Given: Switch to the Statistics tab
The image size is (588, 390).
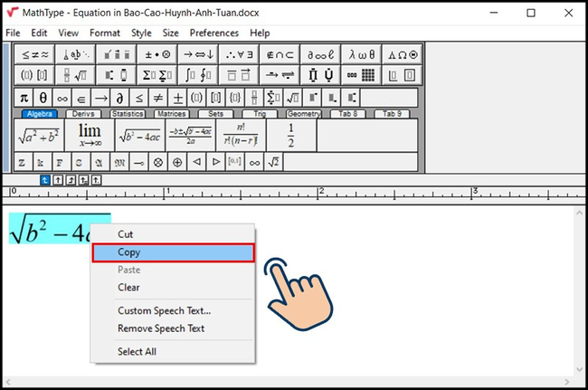Looking at the screenshot, I should 128,114.
